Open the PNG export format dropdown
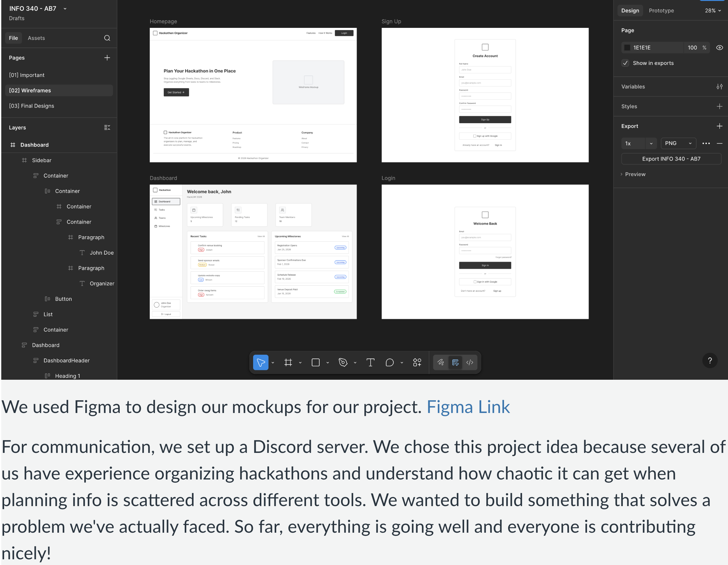The height and width of the screenshot is (565, 728). tap(678, 143)
